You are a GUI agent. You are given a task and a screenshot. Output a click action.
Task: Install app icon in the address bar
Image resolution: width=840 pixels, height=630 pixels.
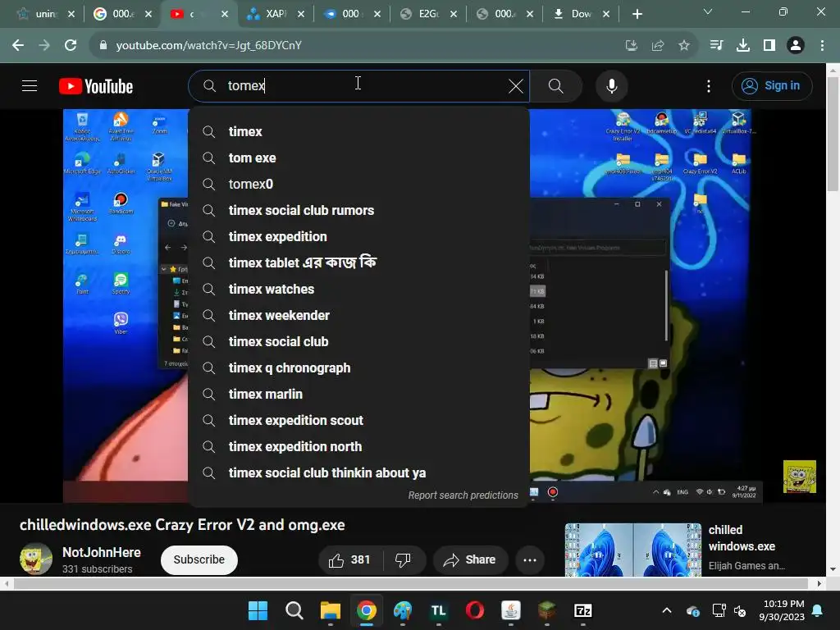tap(631, 45)
